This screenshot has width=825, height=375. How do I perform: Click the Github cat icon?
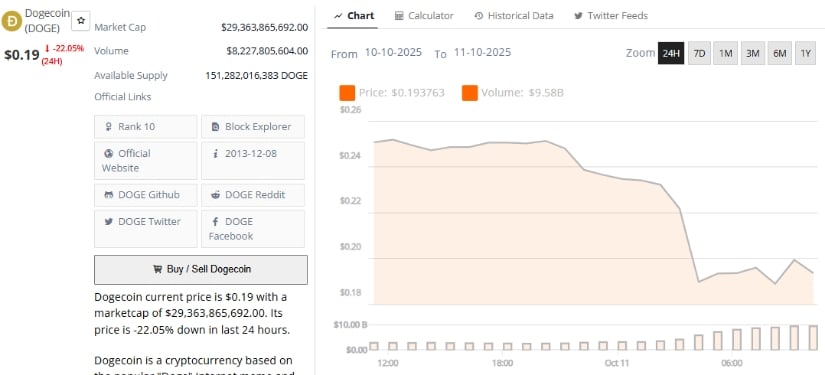coord(109,195)
